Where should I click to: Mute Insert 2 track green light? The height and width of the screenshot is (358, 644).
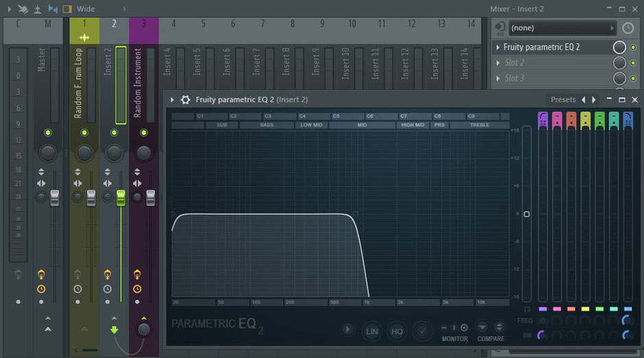pyautogui.click(x=114, y=132)
